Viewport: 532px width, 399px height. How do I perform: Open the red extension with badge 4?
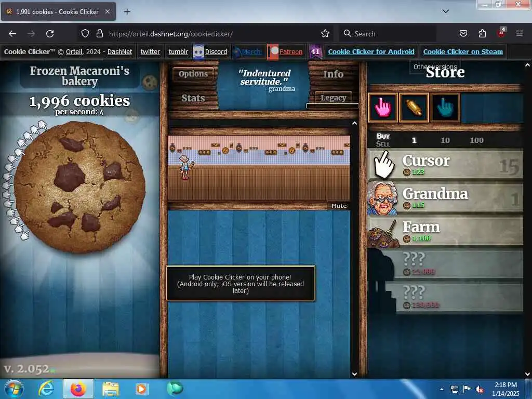501,33
